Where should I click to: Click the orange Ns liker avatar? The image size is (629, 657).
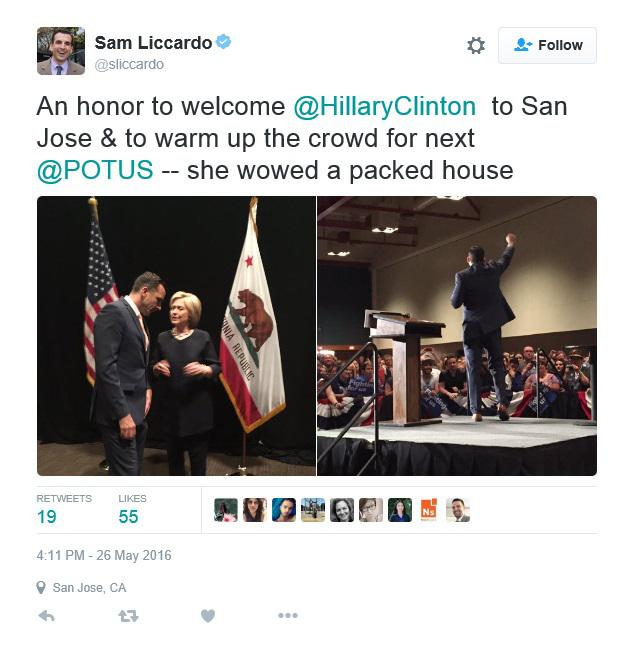coord(429,510)
